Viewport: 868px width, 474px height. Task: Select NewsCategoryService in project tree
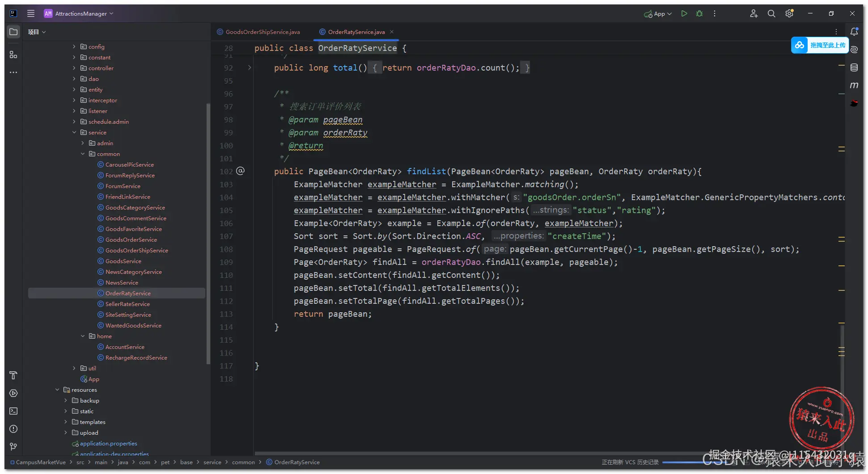[133, 272]
